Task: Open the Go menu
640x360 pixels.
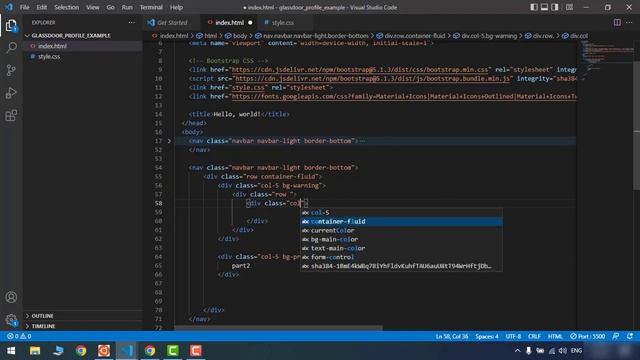Action: pos(110,7)
